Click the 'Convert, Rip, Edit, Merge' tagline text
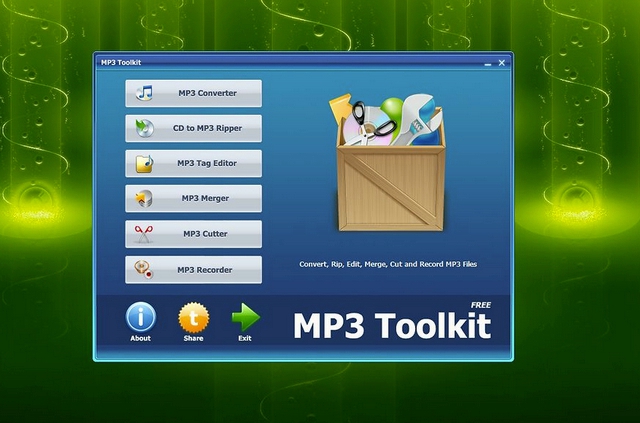This screenshot has width=640, height=423. pos(388,264)
